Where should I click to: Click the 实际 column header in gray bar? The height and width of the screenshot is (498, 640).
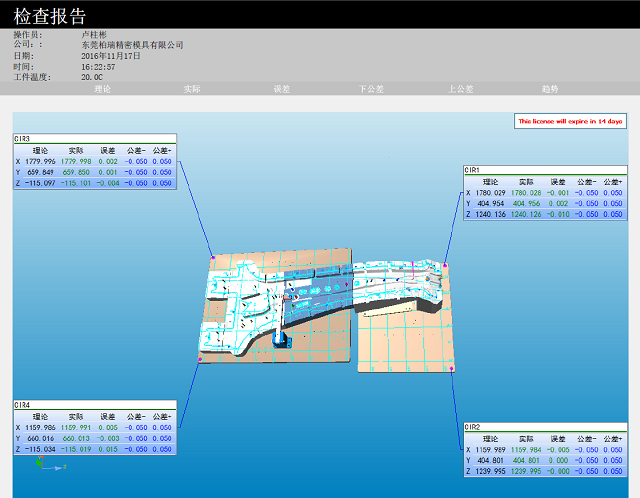(192, 89)
